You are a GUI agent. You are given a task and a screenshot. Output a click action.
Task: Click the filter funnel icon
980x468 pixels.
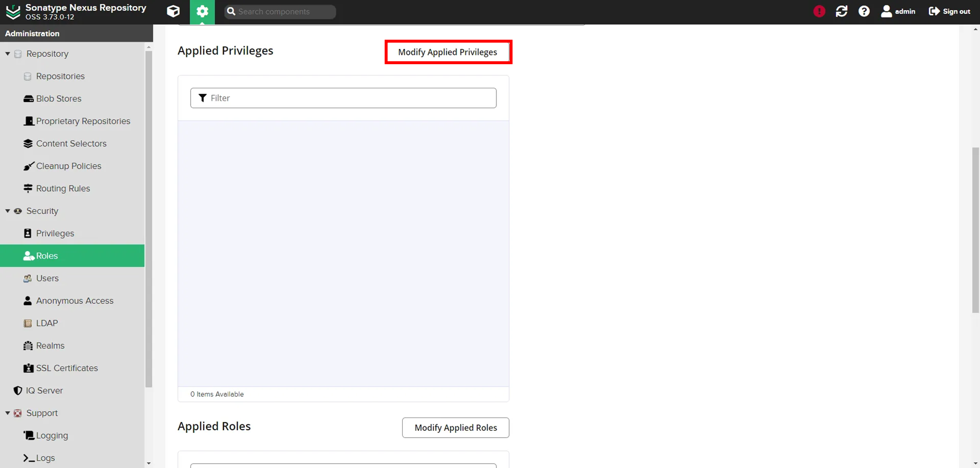point(202,98)
